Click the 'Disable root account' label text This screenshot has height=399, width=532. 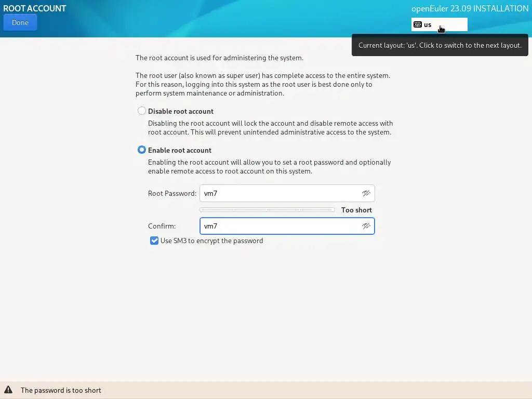181,111
